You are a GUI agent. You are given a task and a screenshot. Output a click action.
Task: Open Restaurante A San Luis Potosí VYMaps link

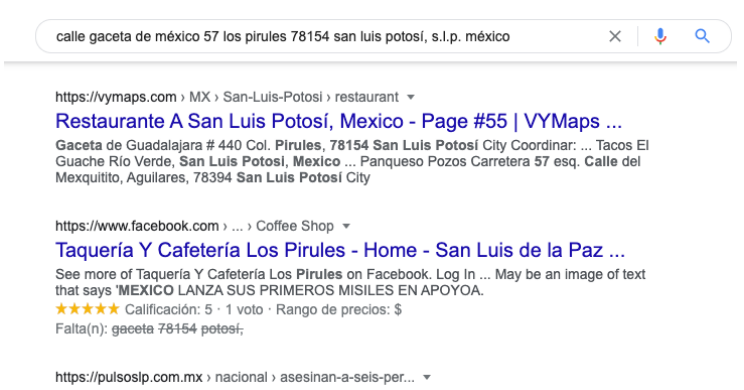tap(338, 121)
